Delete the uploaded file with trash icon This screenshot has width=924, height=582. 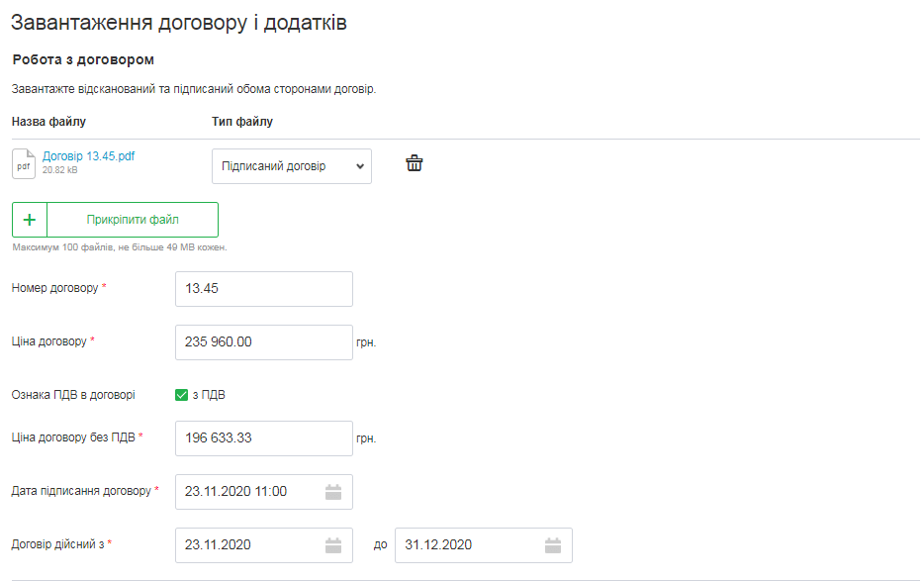tap(415, 164)
